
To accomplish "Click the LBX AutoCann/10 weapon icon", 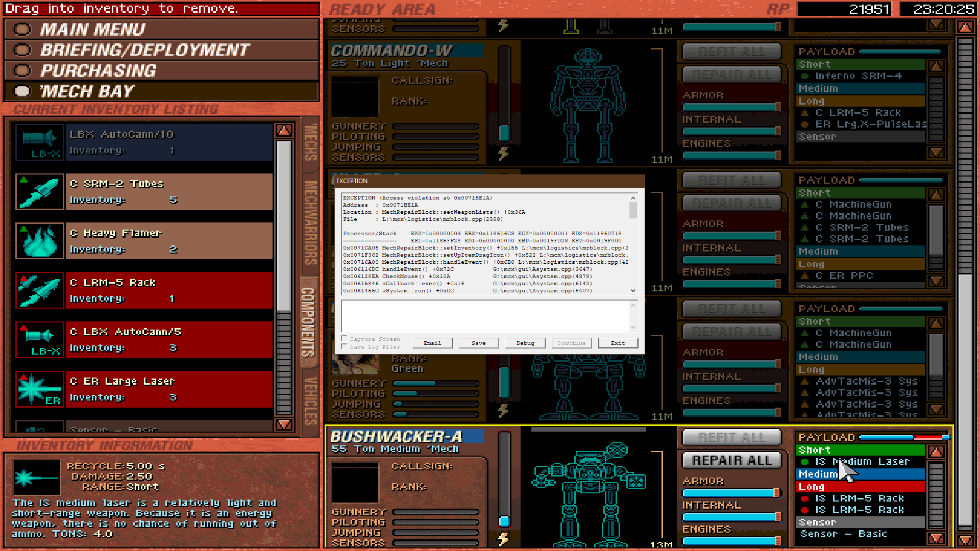I will tap(40, 142).
